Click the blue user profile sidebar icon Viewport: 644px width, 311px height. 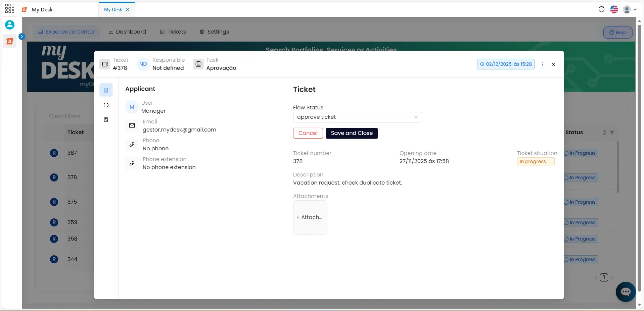(x=10, y=24)
